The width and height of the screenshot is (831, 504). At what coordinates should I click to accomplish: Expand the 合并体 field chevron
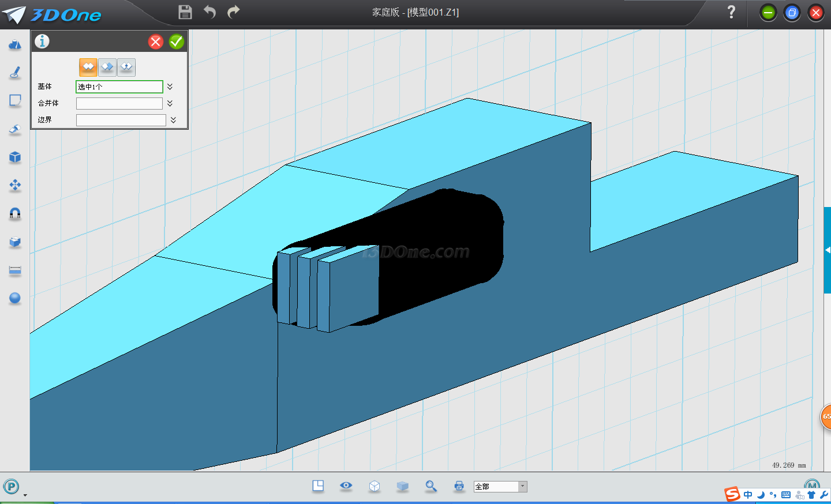click(x=170, y=103)
